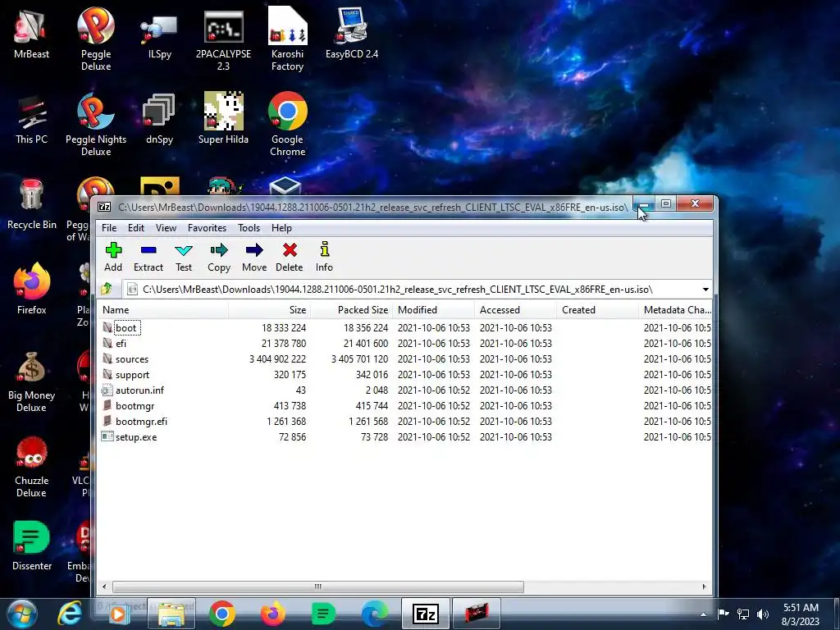840x630 pixels.
Task: Open the File menu
Action: coord(109,228)
